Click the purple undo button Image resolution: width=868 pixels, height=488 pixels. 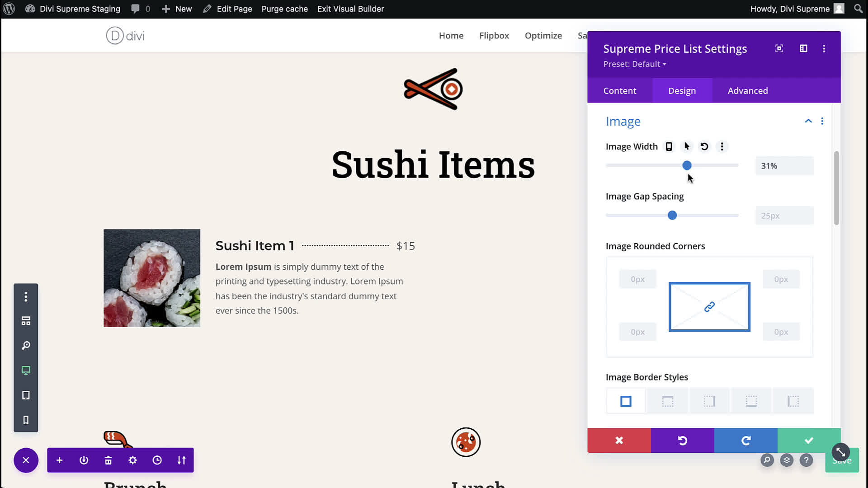pos(682,440)
